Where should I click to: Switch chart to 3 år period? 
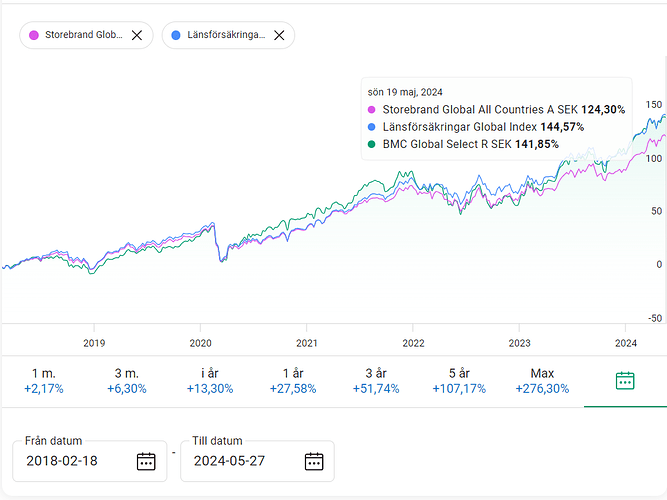376,380
